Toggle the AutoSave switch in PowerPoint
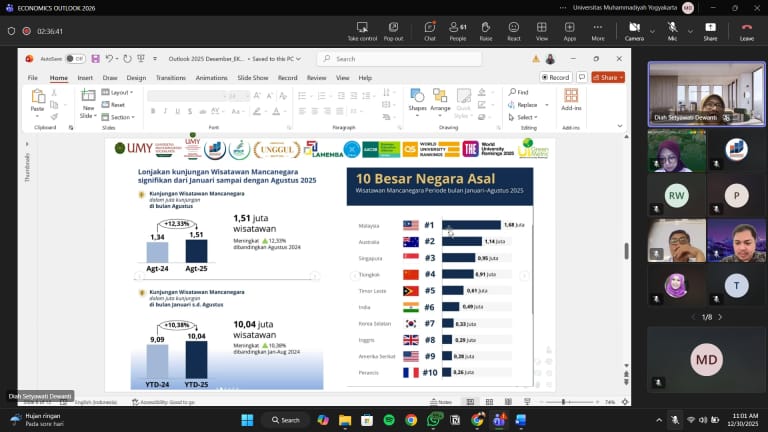Screen dimensions: 768x432 (75, 59)
